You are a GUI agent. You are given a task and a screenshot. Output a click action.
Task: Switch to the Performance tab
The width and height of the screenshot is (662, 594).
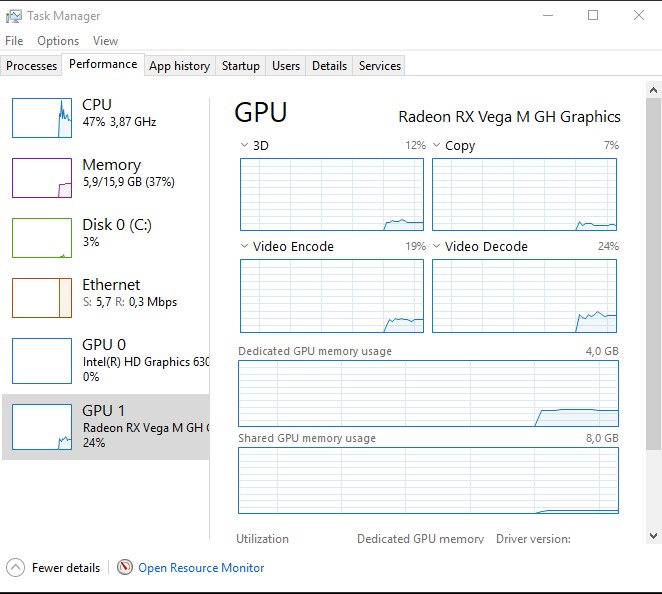(103, 64)
